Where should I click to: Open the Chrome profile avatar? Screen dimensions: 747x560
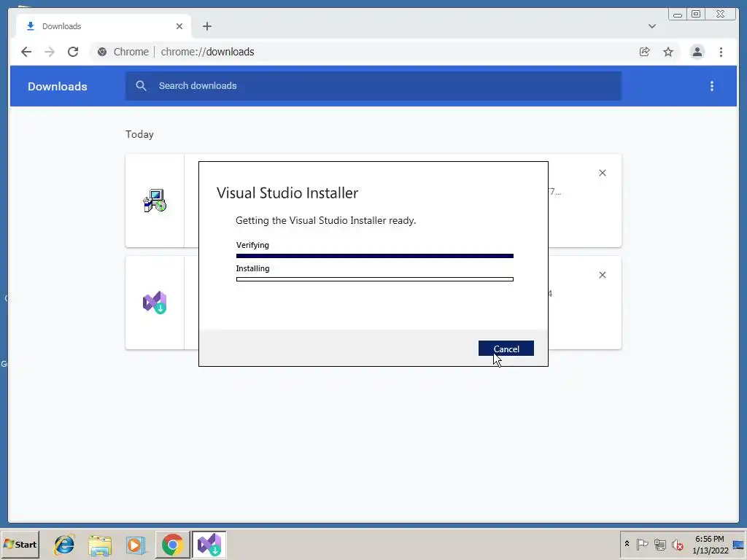click(x=697, y=52)
